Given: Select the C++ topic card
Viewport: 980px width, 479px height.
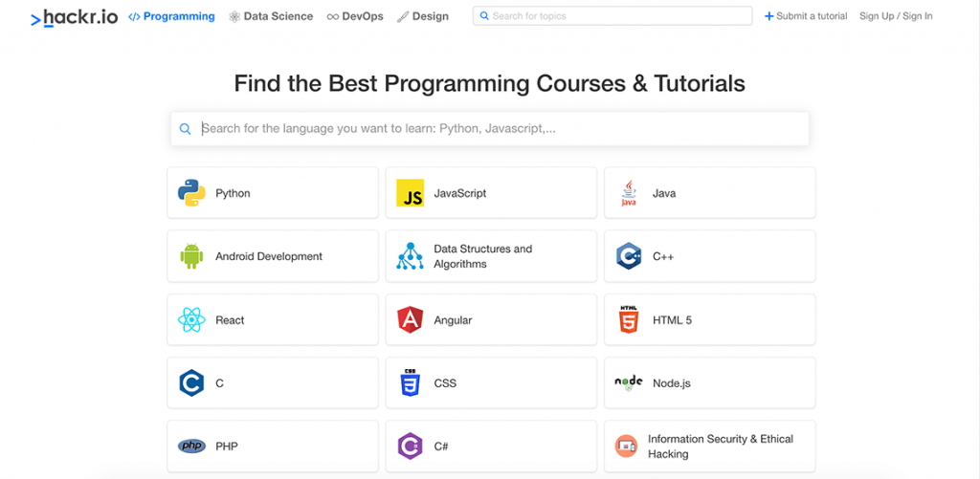Looking at the screenshot, I should pyautogui.click(x=709, y=256).
